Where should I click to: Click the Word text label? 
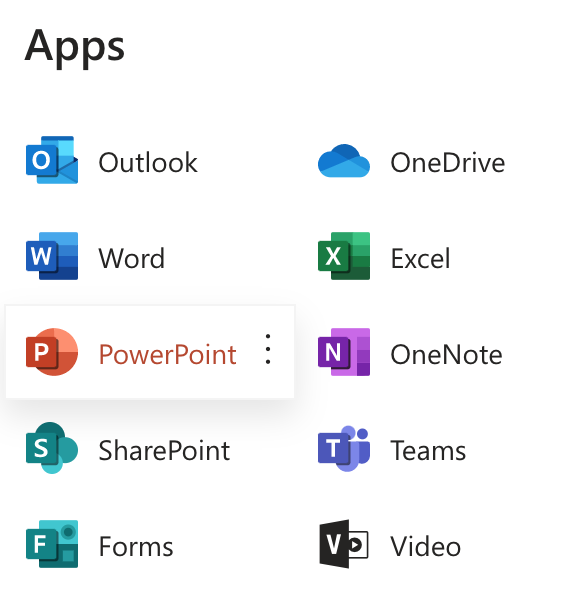tap(132, 258)
